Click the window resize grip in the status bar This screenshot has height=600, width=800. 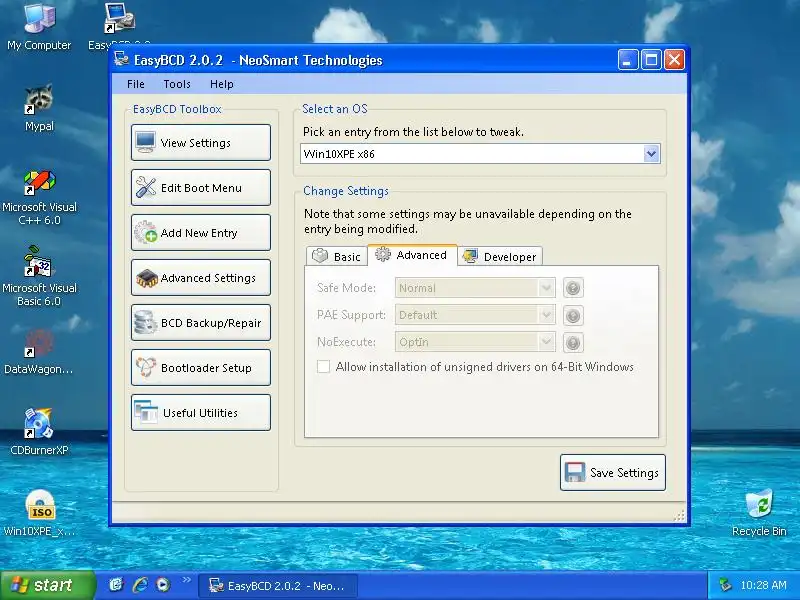coord(679,516)
